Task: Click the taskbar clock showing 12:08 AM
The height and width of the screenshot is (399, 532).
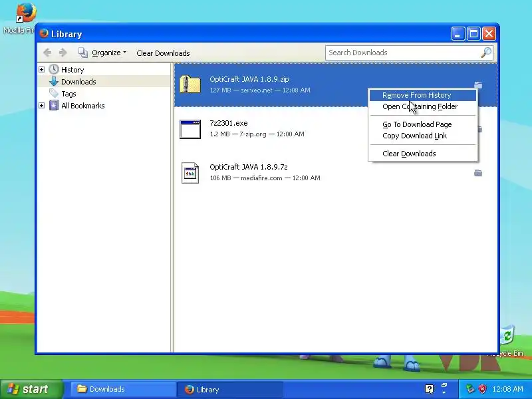Action: (x=507, y=389)
